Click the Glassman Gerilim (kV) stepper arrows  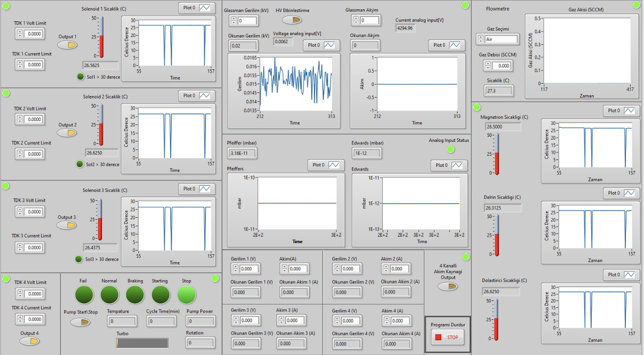tap(233, 20)
